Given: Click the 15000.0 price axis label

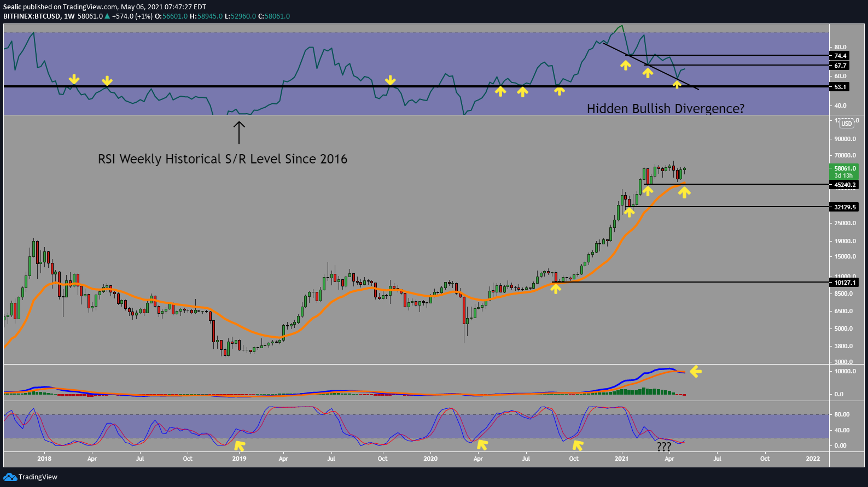Looking at the screenshot, I should pos(845,256).
